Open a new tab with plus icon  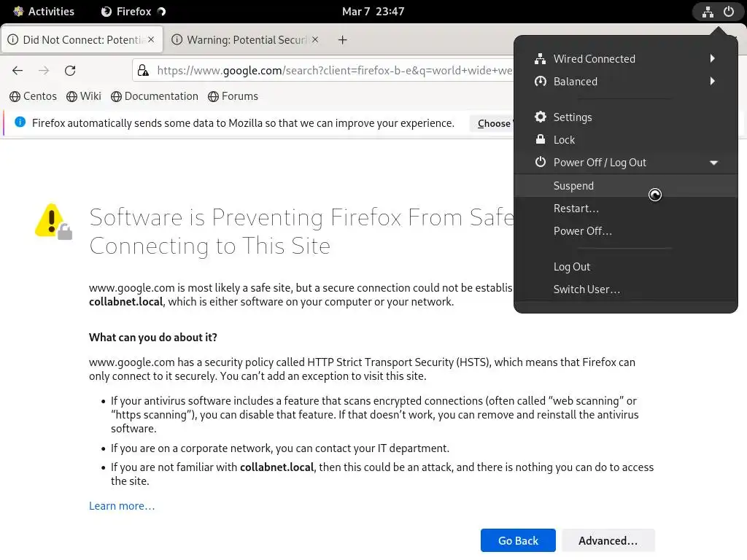click(x=343, y=40)
